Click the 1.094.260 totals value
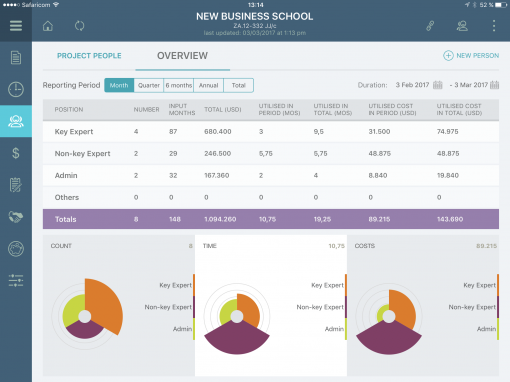510x382 pixels. [x=220, y=219]
